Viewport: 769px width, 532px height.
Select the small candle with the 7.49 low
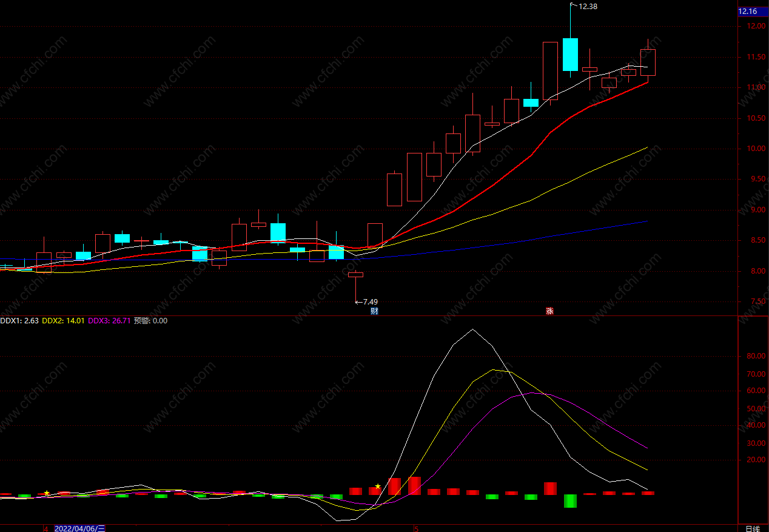355,275
